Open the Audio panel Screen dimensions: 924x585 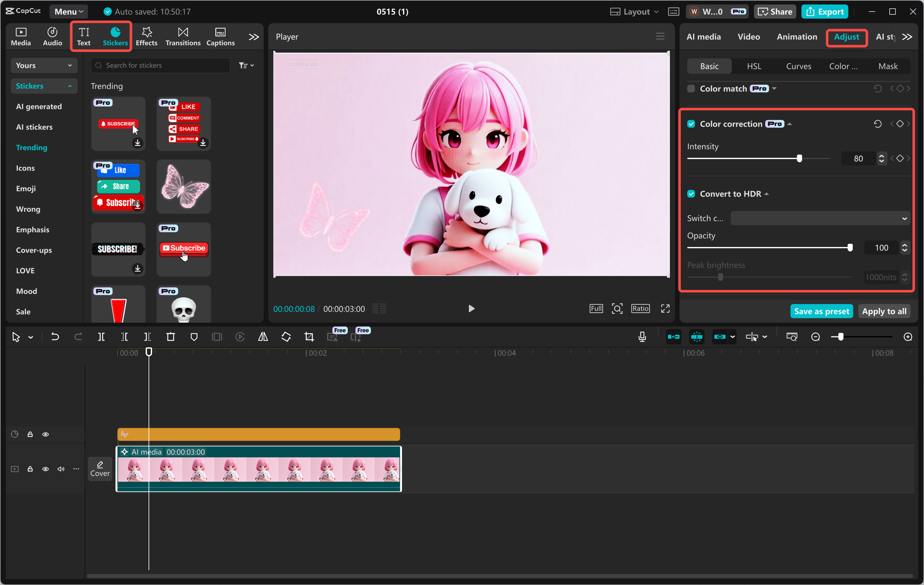pos(52,37)
